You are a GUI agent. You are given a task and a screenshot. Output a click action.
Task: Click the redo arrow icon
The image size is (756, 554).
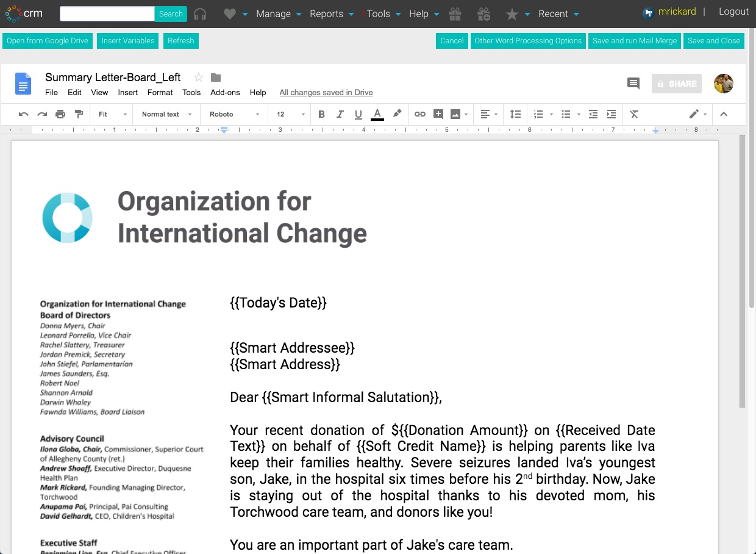(x=42, y=114)
